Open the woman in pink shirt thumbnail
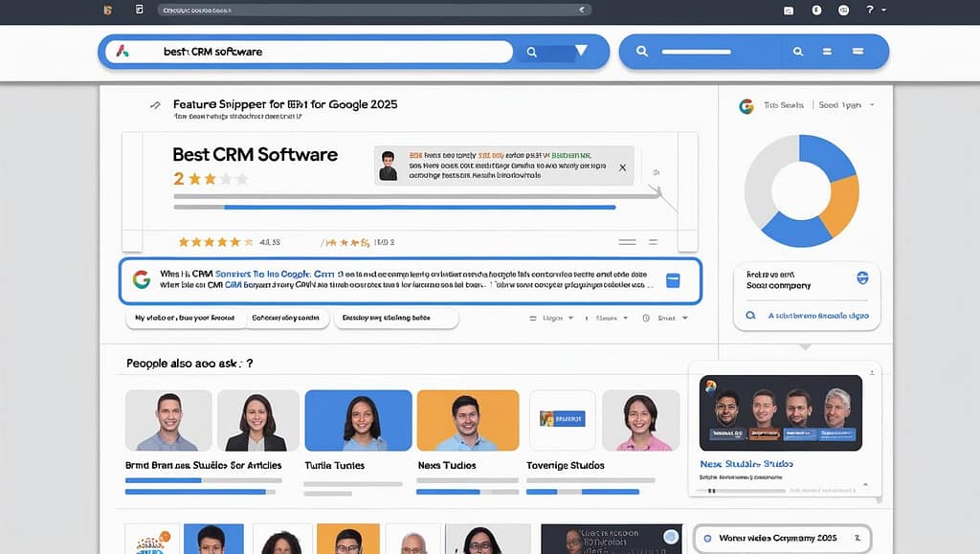980x554 pixels. click(x=640, y=420)
